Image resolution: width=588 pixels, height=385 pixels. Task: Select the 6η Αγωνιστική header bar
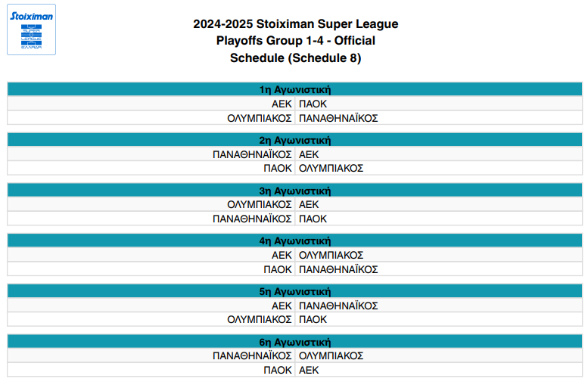pos(295,342)
